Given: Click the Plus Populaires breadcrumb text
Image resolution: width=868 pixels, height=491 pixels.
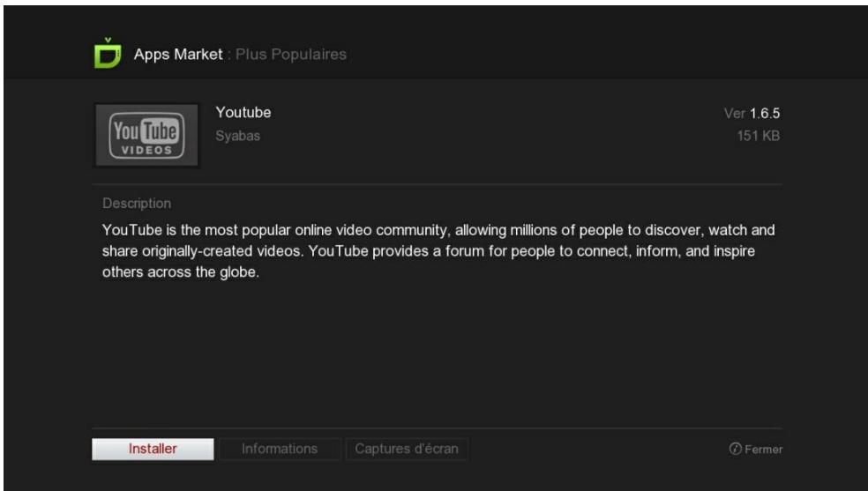Looking at the screenshot, I should [x=291, y=54].
